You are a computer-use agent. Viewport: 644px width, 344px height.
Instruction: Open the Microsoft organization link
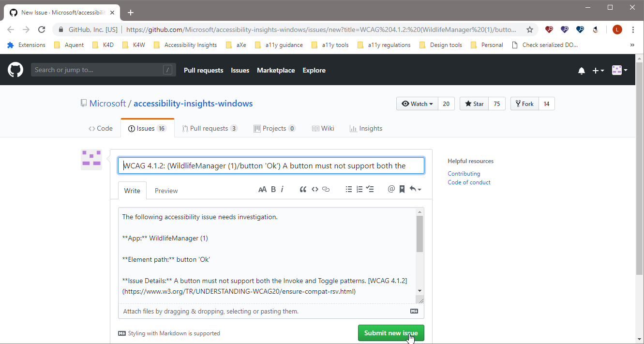pos(107,103)
